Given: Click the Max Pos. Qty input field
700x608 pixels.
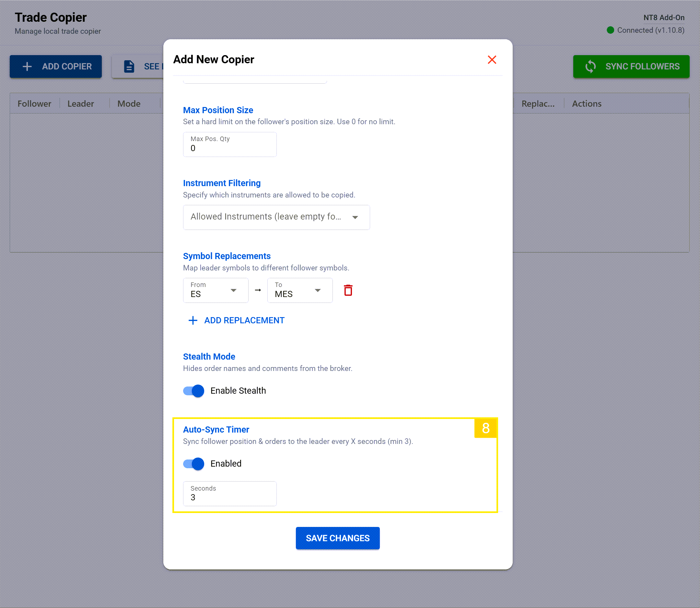Looking at the screenshot, I should [230, 145].
